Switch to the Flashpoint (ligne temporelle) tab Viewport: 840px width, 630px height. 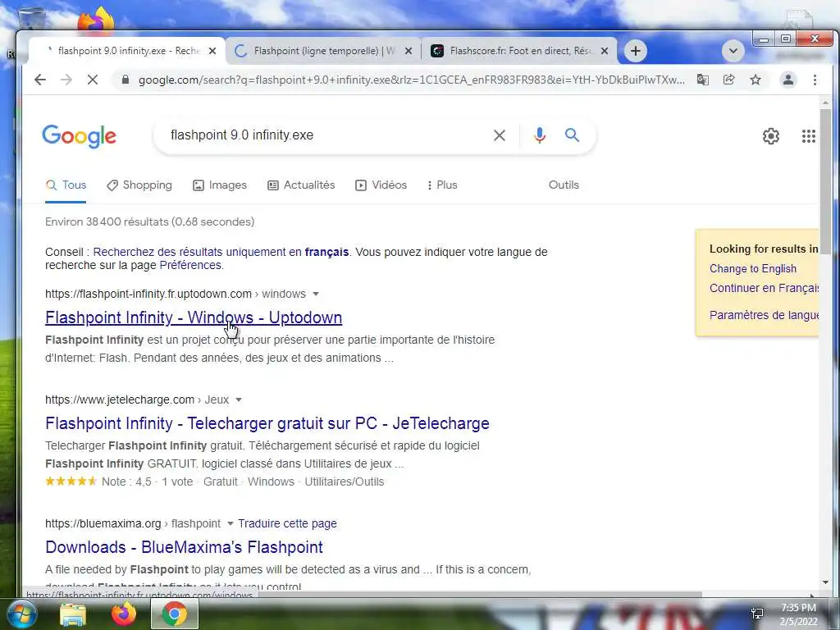click(323, 51)
